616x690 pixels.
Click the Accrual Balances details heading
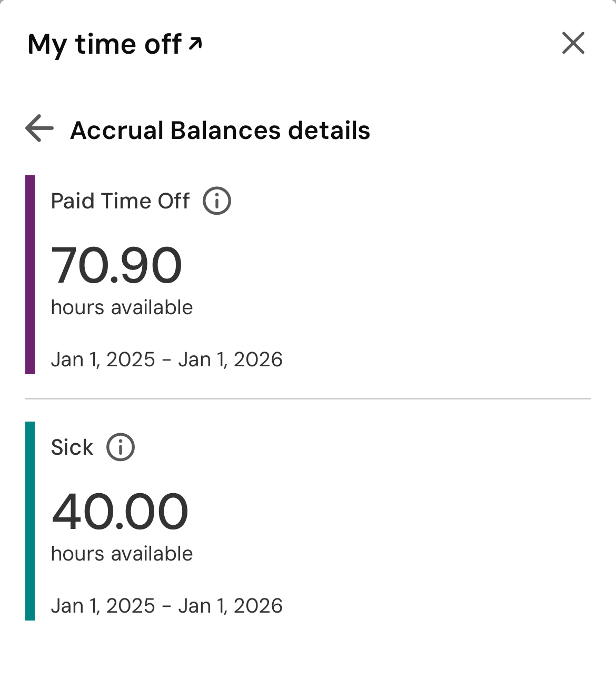tap(220, 131)
